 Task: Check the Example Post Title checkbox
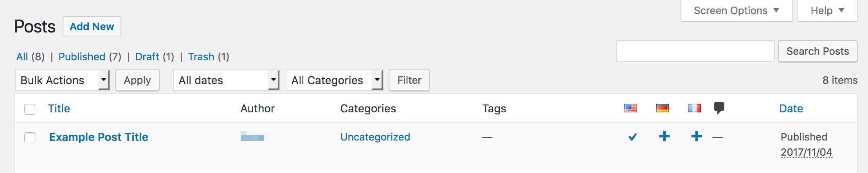click(x=30, y=138)
